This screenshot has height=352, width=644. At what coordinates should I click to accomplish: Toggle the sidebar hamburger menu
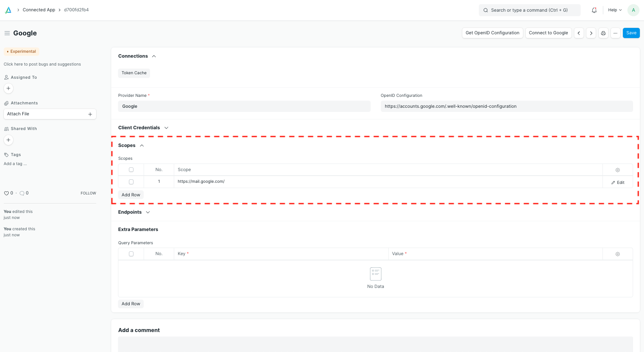pos(7,33)
